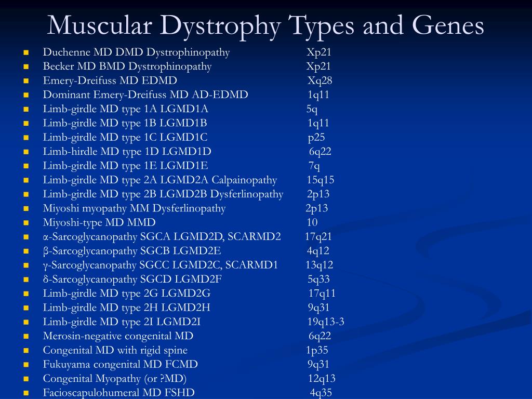Click 'Limb-hirdle MD type 1D LGMD1D' row

click(127, 152)
